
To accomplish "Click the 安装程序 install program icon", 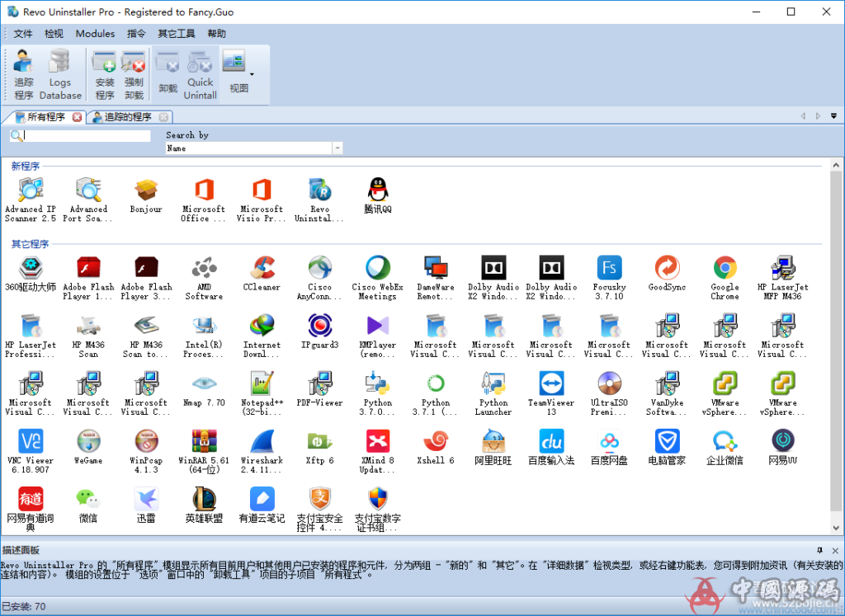I will (x=104, y=73).
